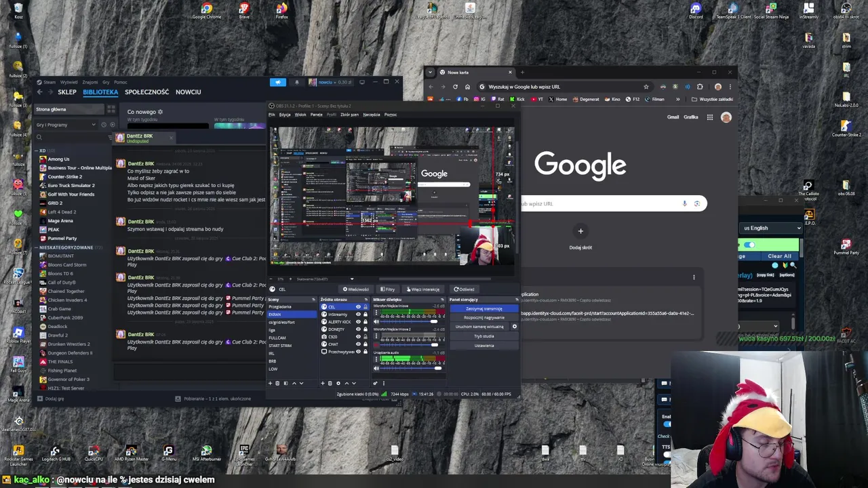Screen dimensions: 868x488
Task: Open BIBLIOTEKA tab in Steam
Action: tap(100, 92)
